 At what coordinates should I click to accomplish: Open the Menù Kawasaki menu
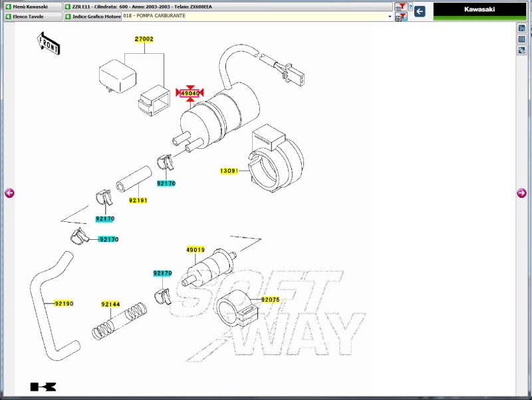[31, 7]
